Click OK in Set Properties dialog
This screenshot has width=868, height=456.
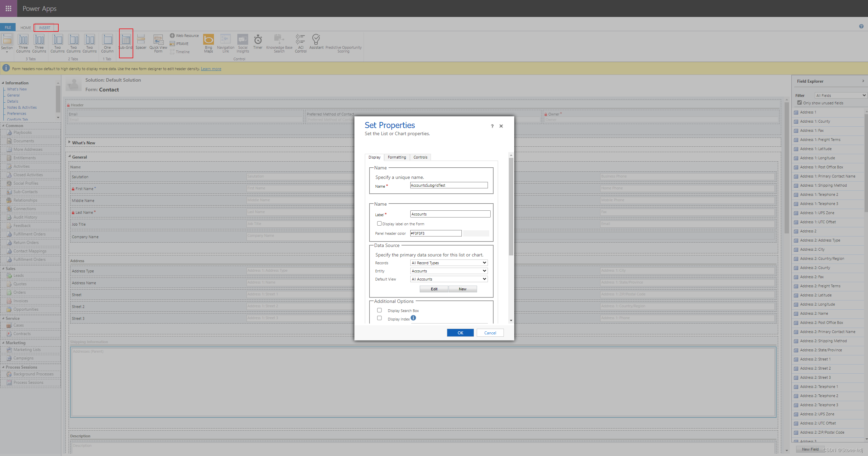(460, 333)
